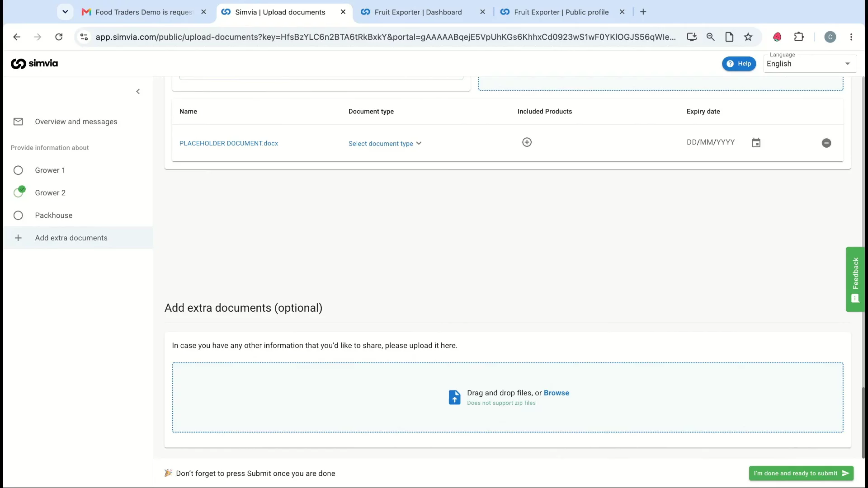
Task: Go forward in browser history
Action: [x=38, y=37]
